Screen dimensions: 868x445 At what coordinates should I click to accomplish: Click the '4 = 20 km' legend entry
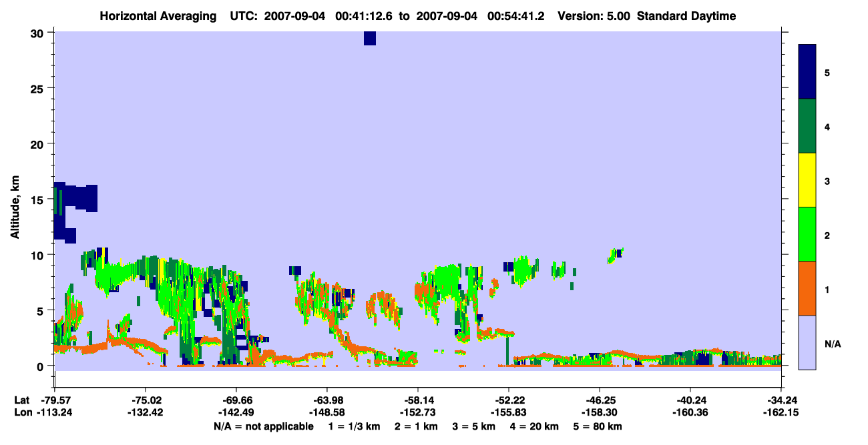tap(533, 426)
